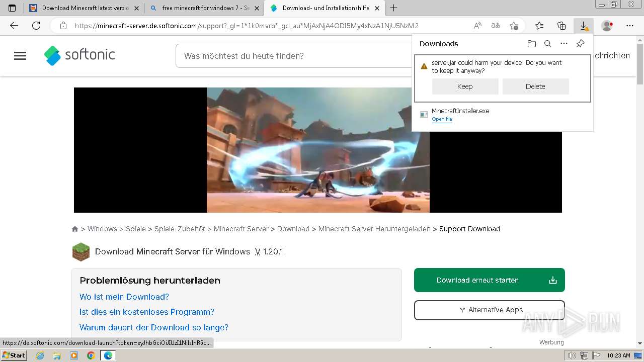Viewport: 644px width, 362px height.
Task: Keep the server.jar download
Action: [465, 86]
